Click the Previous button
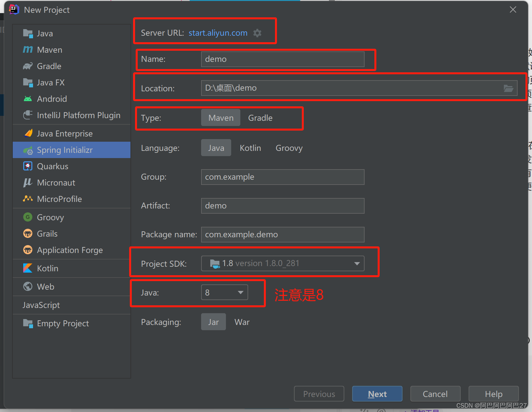Screen dimensions: 532x412 (319, 394)
